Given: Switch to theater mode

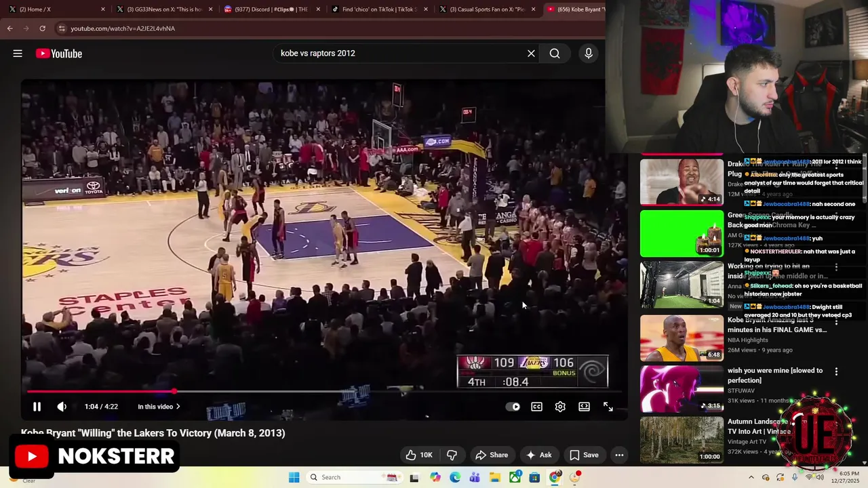Looking at the screenshot, I should tap(584, 407).
